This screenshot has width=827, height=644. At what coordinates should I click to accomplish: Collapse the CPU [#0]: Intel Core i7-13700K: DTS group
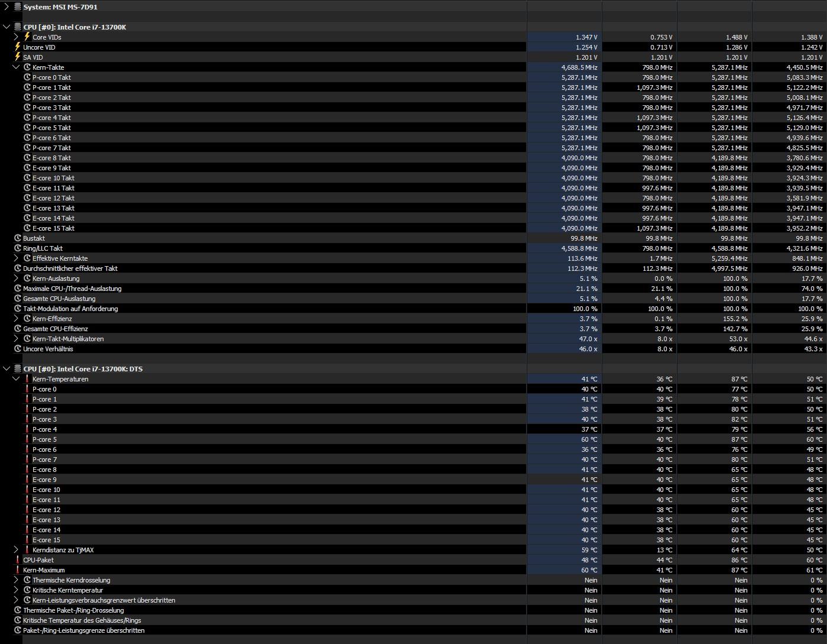[7, 369]
